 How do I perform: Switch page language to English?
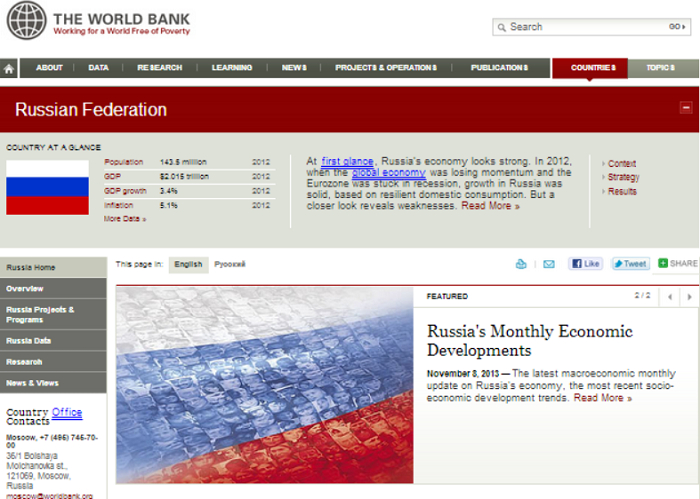click(x=188, y=264)
